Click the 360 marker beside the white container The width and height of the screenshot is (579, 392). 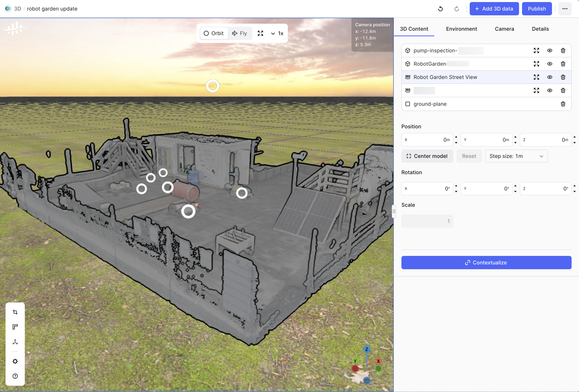tap(241, 193)
